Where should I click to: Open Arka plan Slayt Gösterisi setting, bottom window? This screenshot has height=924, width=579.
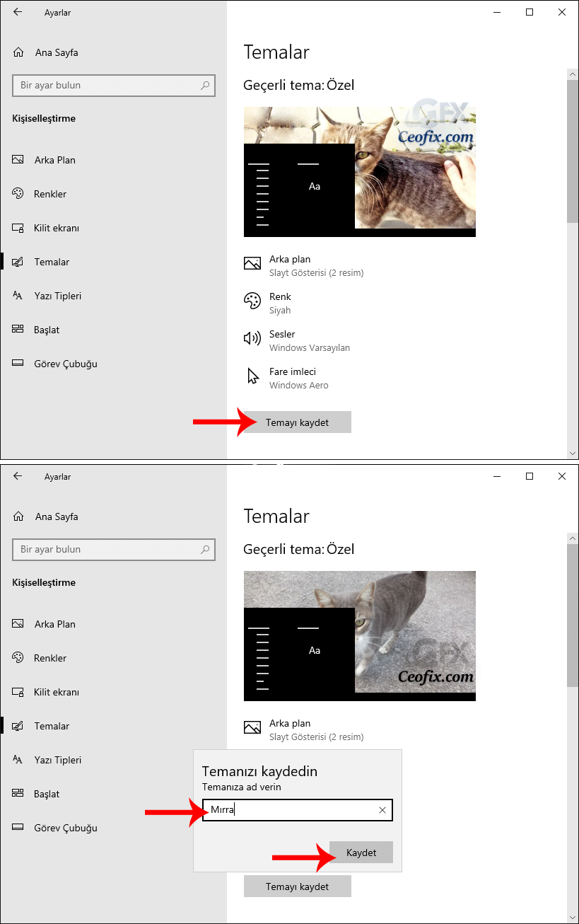click(x=304, y=729)
